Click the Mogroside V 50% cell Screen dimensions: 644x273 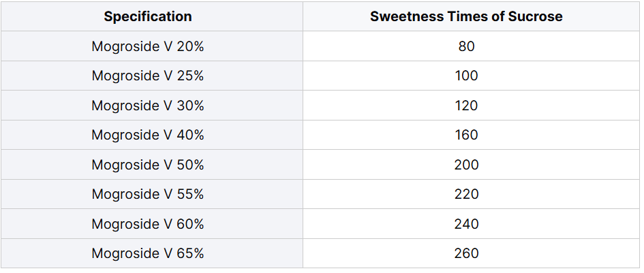tap(148, 165)
